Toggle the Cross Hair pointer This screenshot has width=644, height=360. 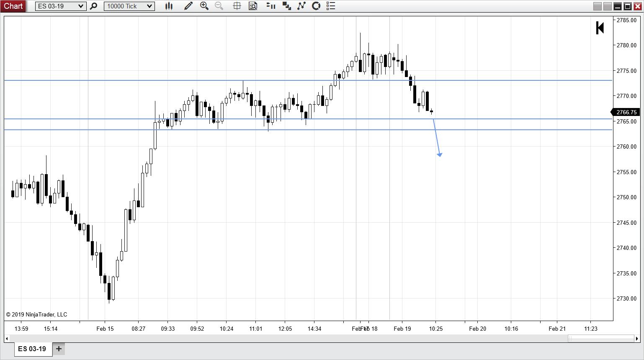pyautogui.click(x=237, y=6)
